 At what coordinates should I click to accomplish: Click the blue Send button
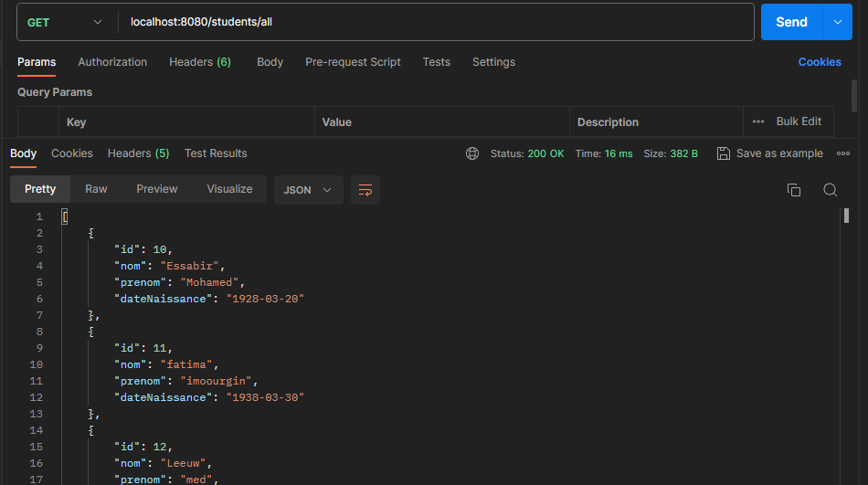791,22
